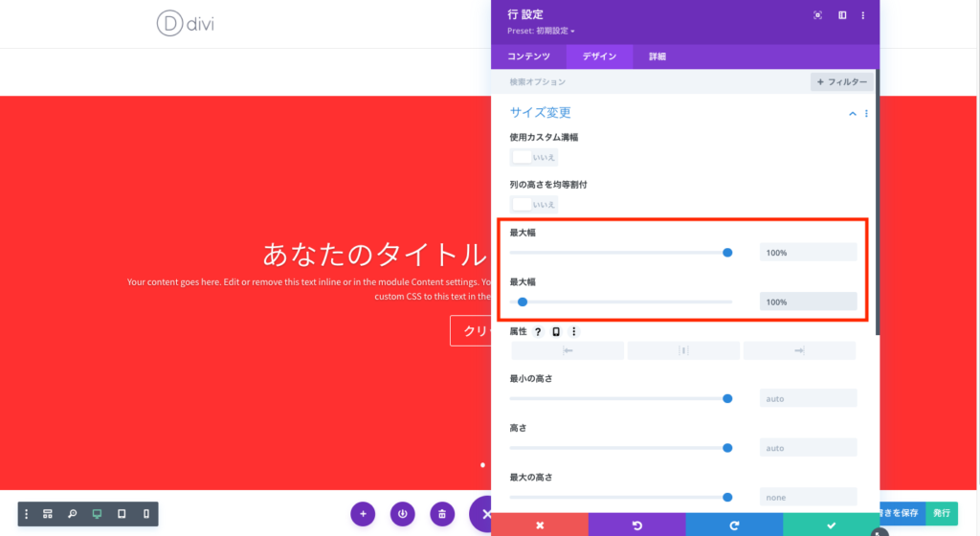
Task: Click the purple trash delete icon
Action: 442,514
